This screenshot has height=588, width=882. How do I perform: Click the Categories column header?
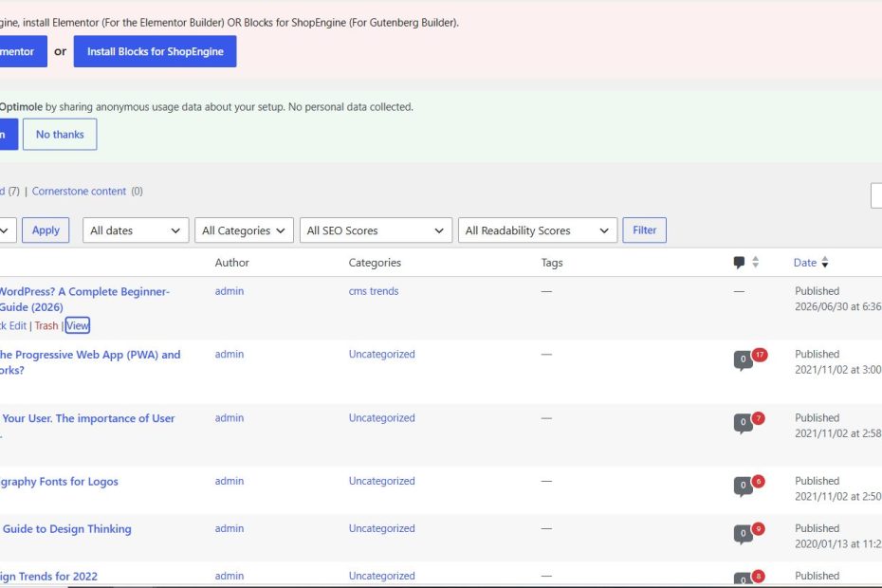coord(375,262)
